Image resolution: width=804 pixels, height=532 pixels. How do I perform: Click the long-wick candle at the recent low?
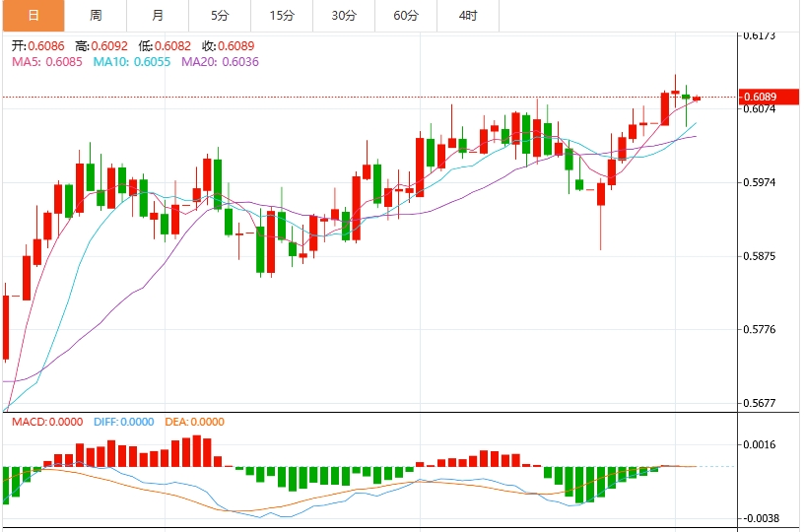click(600, 216)
